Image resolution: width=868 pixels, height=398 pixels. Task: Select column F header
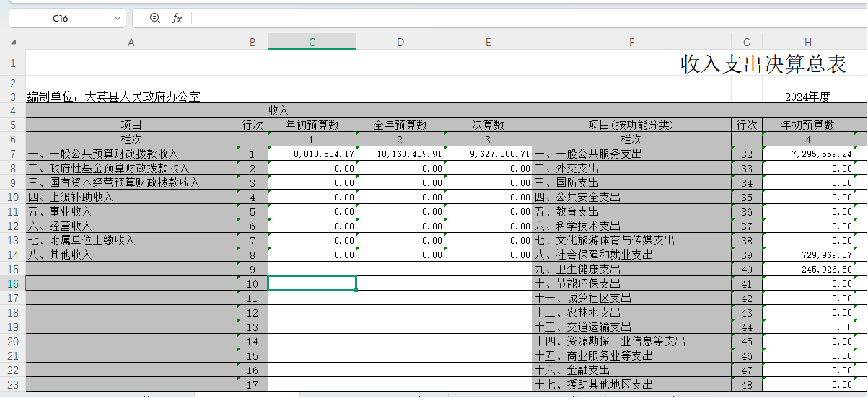(631, 43)
